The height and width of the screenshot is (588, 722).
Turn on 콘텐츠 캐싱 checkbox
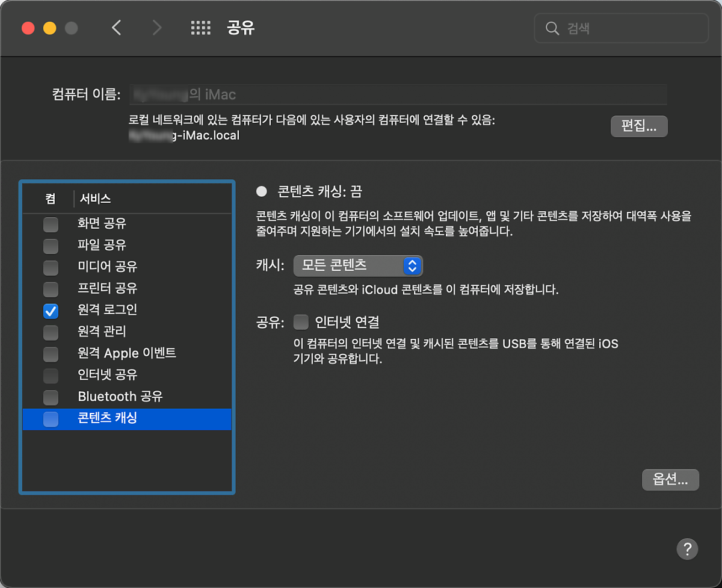(51, 419)
